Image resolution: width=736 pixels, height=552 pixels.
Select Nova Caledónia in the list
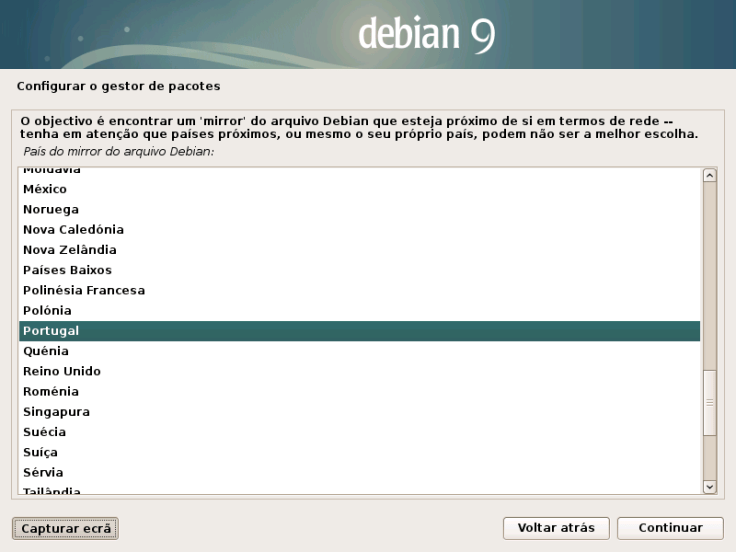(x=73, y=229)
